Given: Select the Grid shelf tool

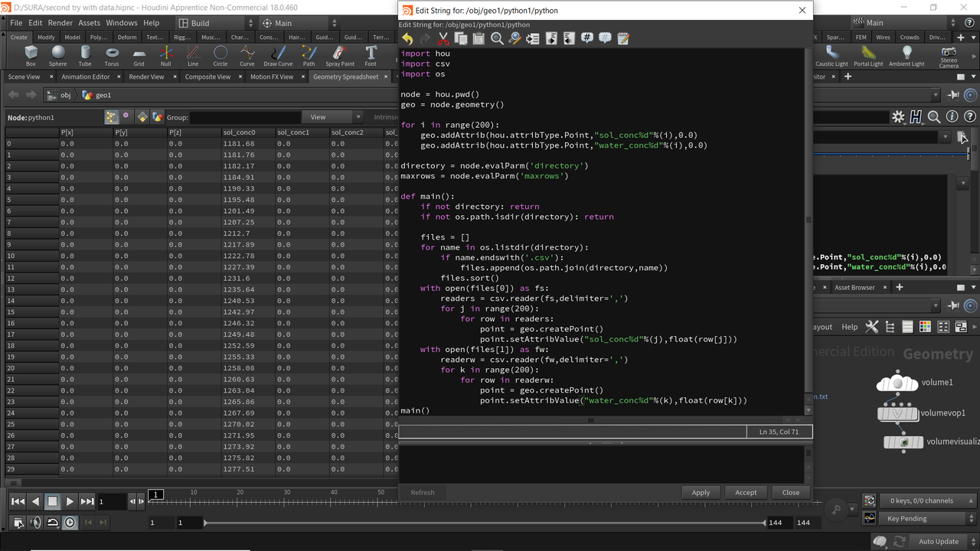Looking at the screenshot, I should [139, 56].
